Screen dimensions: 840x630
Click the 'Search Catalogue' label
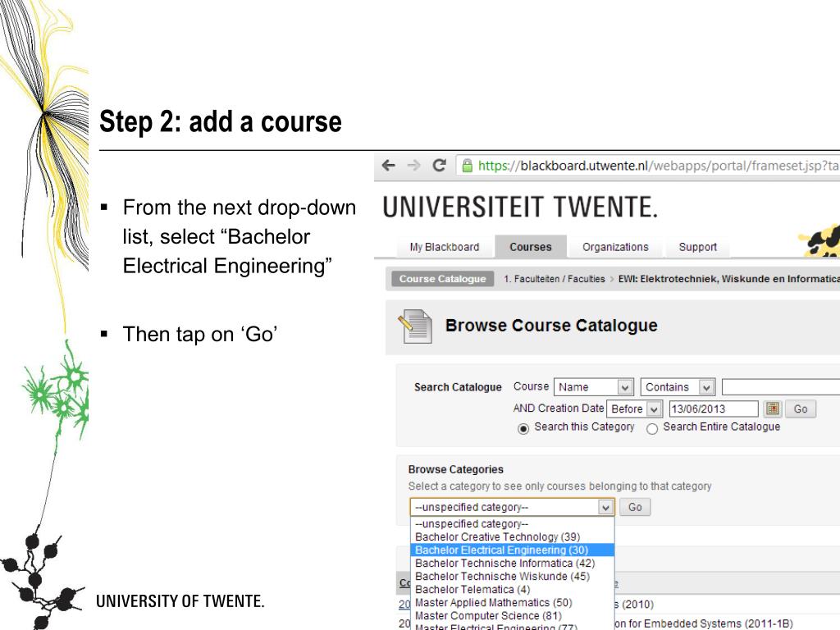coord(458,387)
